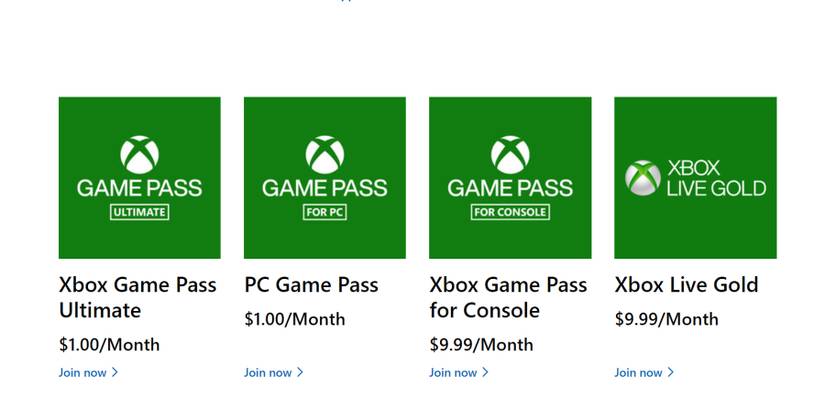Click the chevron beside Ultimate's Join now
825x413 pixels.
tap(115, 373)
